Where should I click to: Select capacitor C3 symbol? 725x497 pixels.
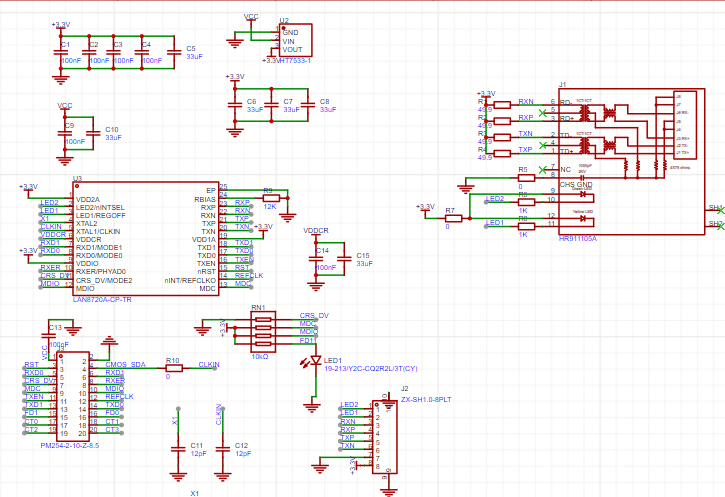click(x=114, y=52)
